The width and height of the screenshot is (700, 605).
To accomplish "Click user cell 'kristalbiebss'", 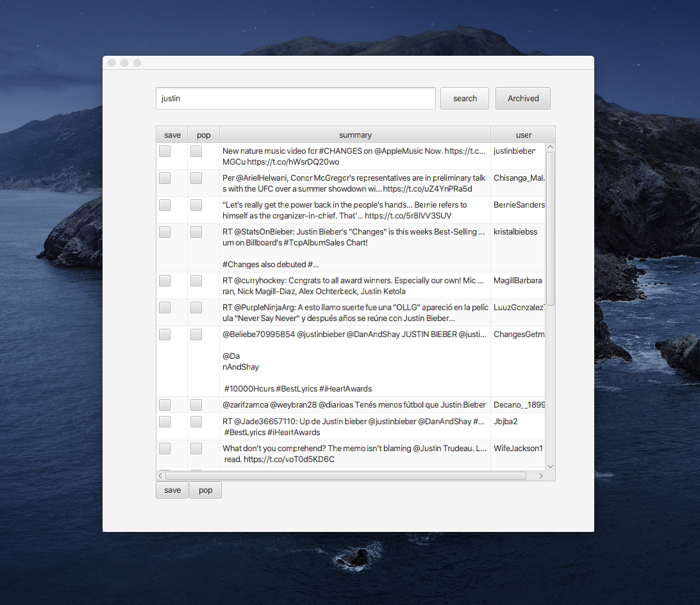I will [518, 248].
